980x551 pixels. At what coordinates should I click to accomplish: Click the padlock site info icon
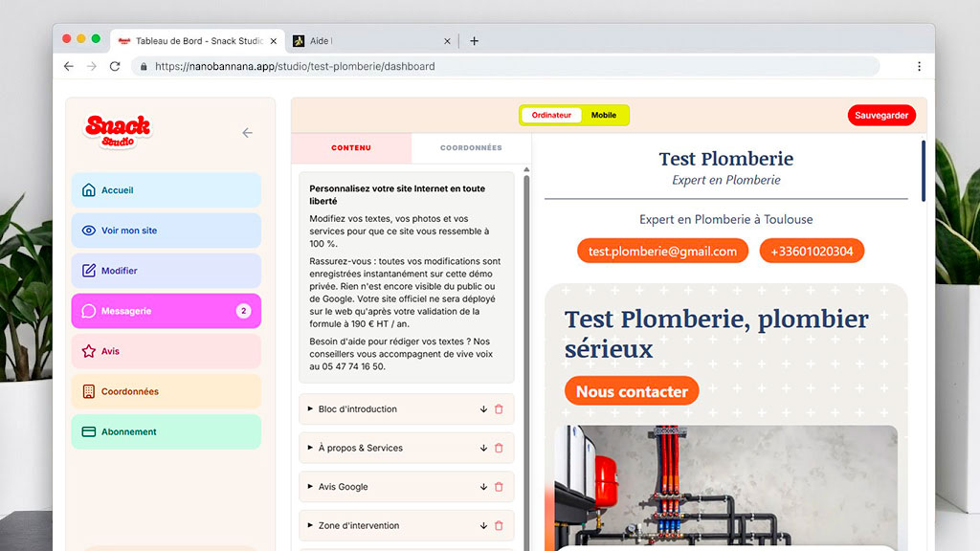pos(144,66)
